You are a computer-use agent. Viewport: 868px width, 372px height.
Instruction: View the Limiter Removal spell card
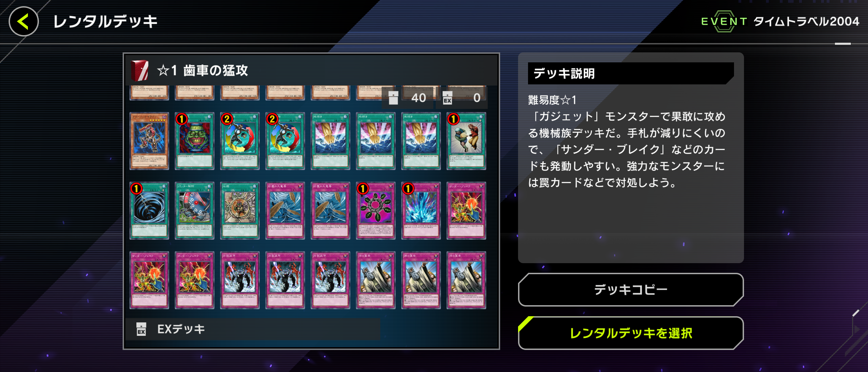coord(195,211)
